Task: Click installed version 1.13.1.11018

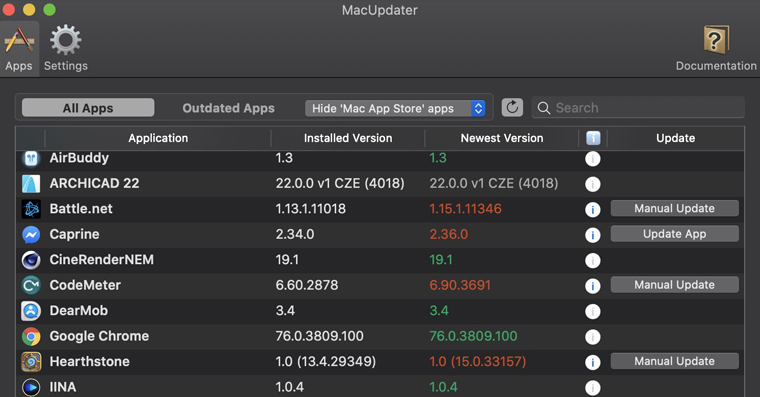Action: click(x=311, y=209)
